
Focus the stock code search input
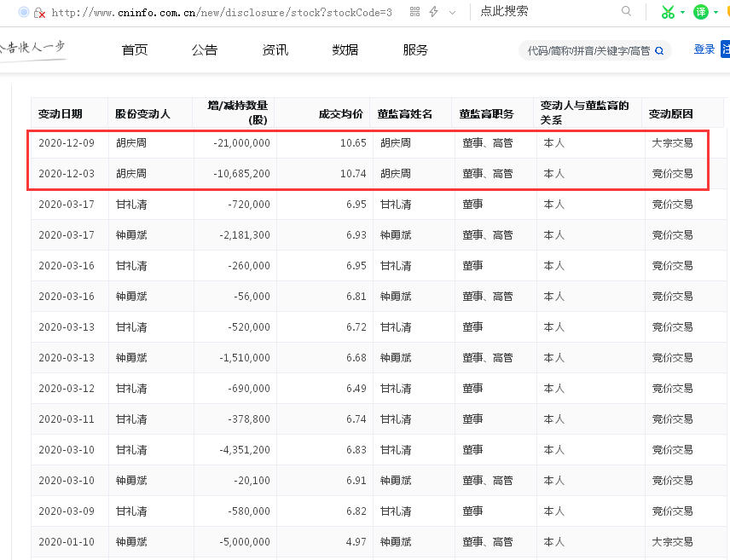point(587,51)
